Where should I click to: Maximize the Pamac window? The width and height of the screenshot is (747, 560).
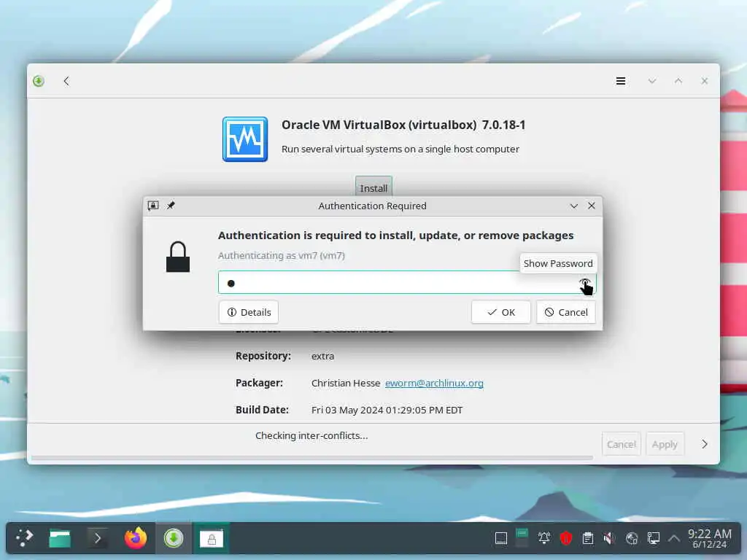[x=678, y=81]
